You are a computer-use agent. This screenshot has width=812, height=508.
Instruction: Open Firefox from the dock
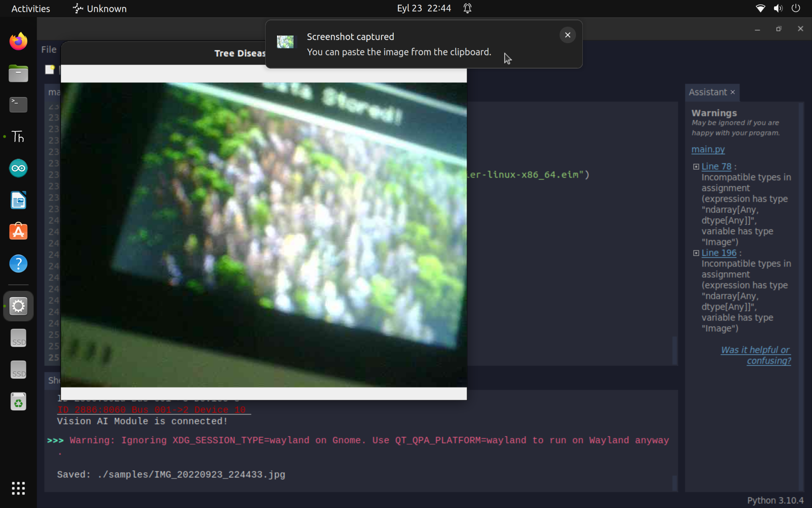(x=18, y=41)
